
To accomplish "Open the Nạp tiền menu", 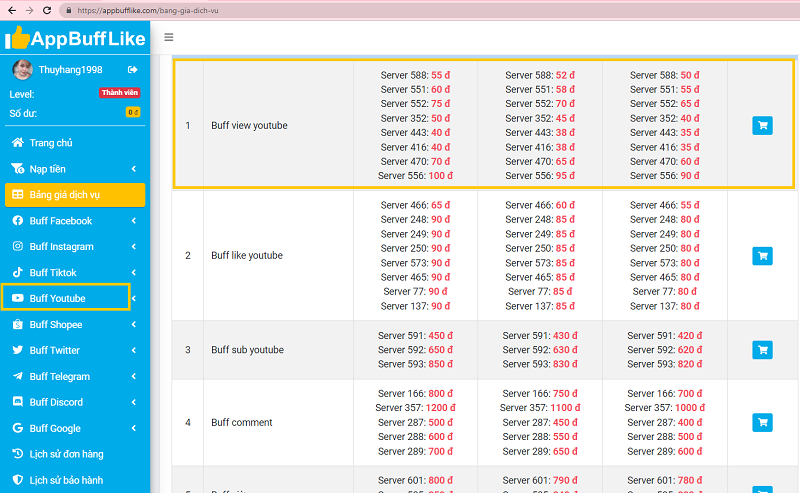I will [x=75, y=169].
